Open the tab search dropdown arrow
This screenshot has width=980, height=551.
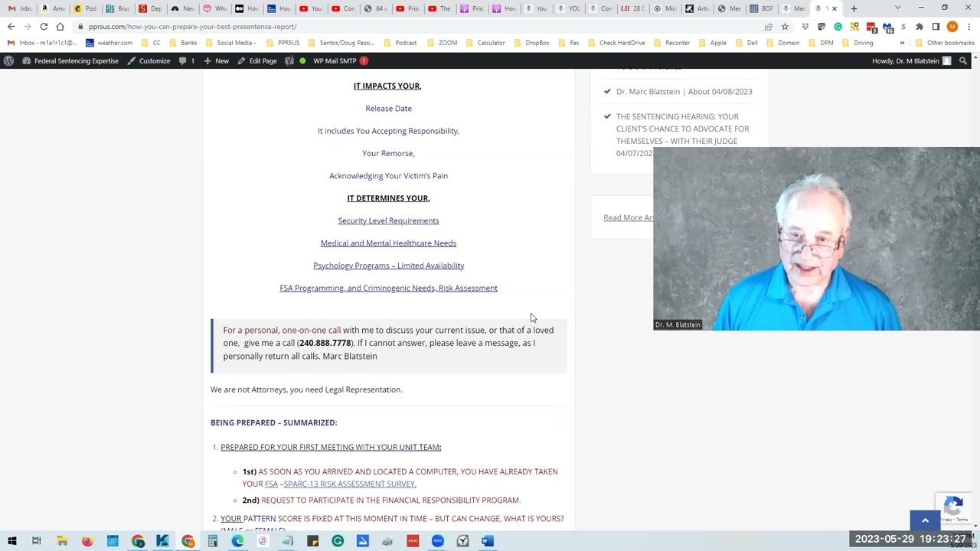pyautogui.click(x=897, y=8)
